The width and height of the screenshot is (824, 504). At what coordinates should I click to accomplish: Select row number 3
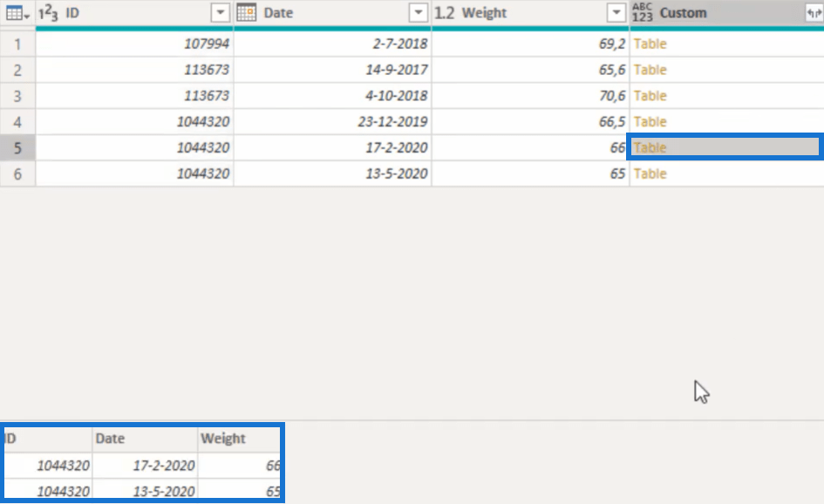pos(17,96)
